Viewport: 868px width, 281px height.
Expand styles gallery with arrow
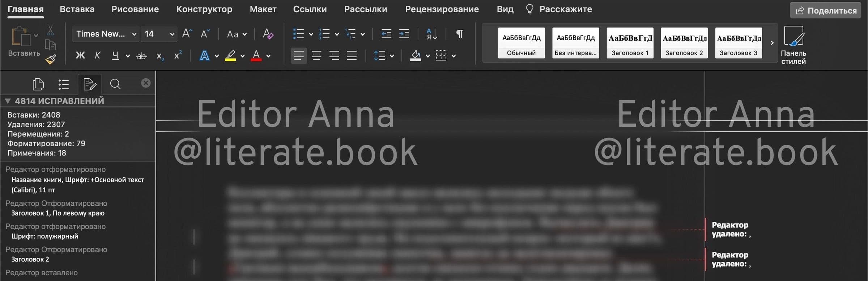pyautogui.click(x=772, y=43)
